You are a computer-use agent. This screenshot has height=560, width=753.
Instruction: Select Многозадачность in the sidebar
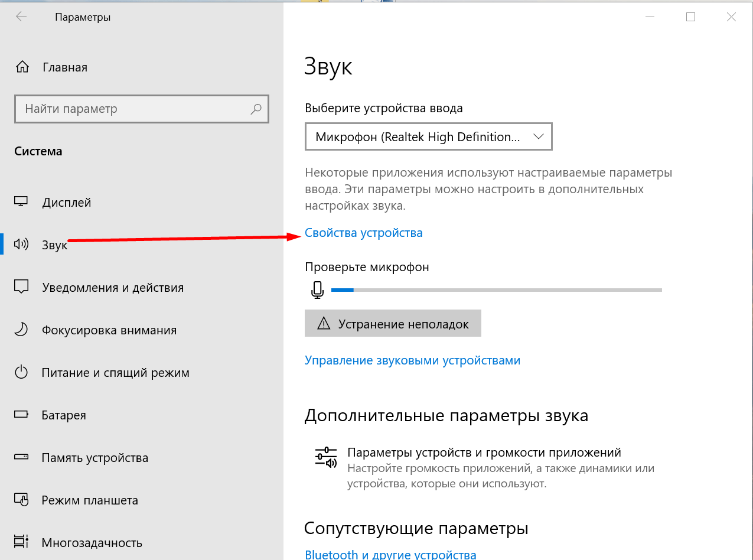point(92,542)
